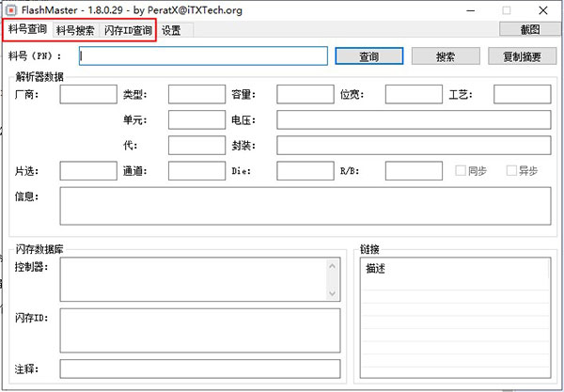Click the down arrow of 控制器 scrollbar
The height and width of the screenshot is (392, 564).
point(332,292)
